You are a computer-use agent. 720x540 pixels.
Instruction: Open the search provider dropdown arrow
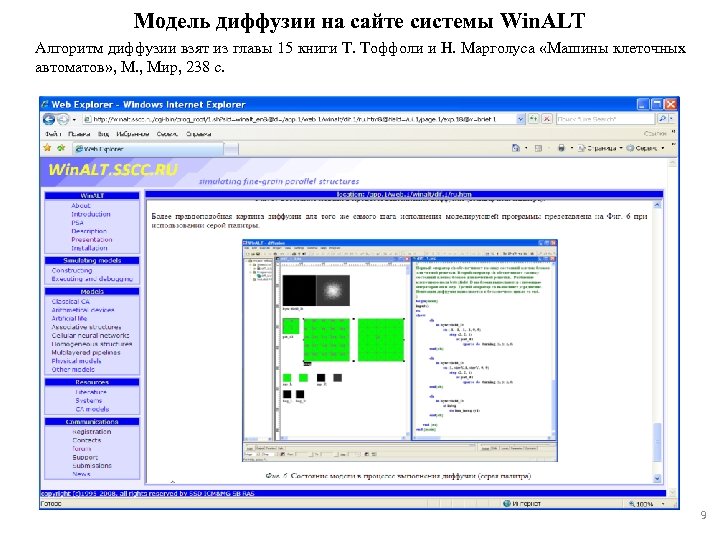pos(671,119)
